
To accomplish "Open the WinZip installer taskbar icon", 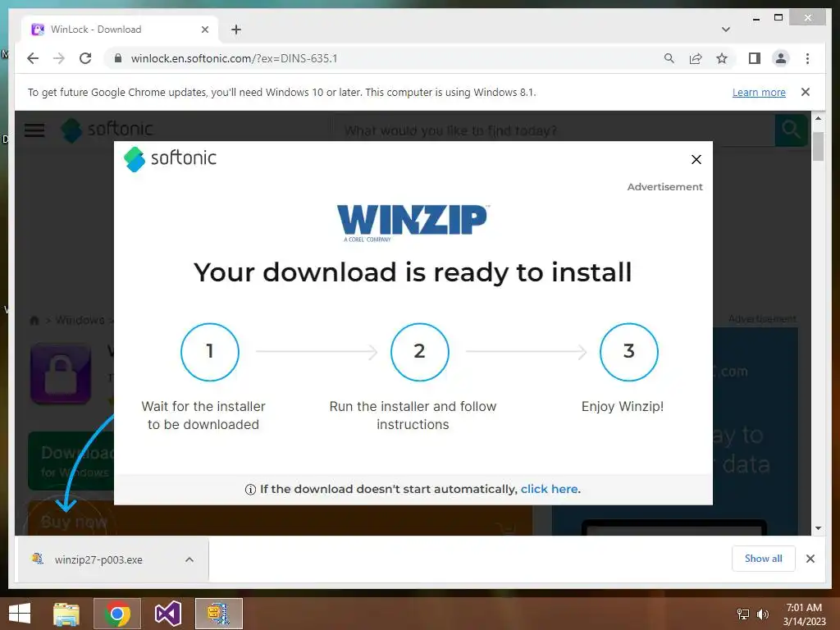I will click(218, 614).
